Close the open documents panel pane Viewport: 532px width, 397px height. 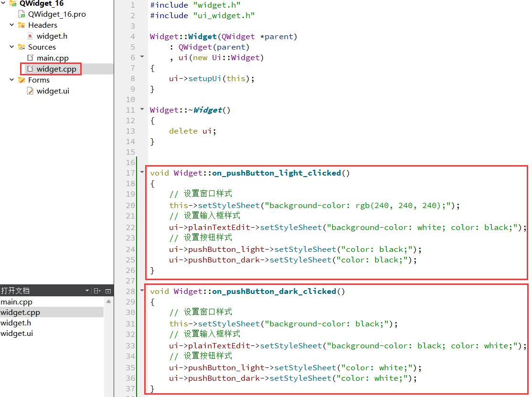click(x=108, y=291)
